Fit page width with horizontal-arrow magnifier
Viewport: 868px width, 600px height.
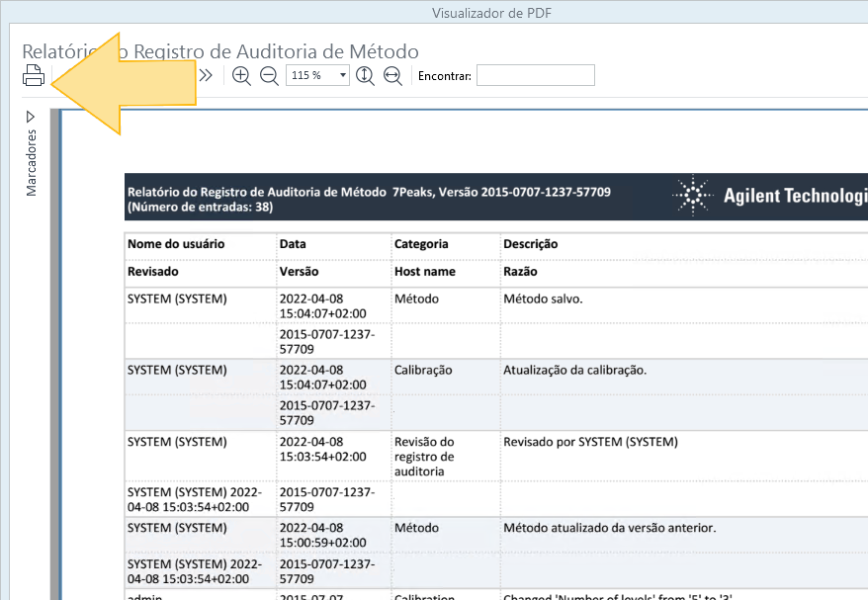(x=392, y=76)
